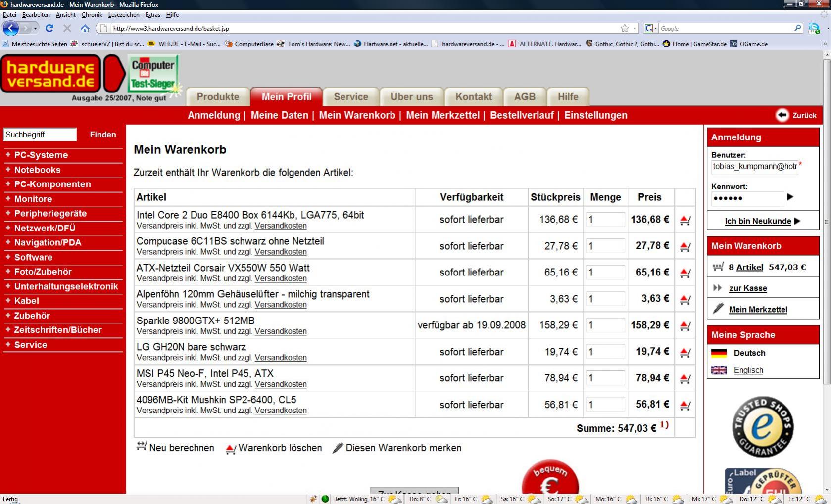Click Warenkorb löschen to empty cart
This screenshot has height=504, width=831.
pyautogui.click(x=274, y=448)
